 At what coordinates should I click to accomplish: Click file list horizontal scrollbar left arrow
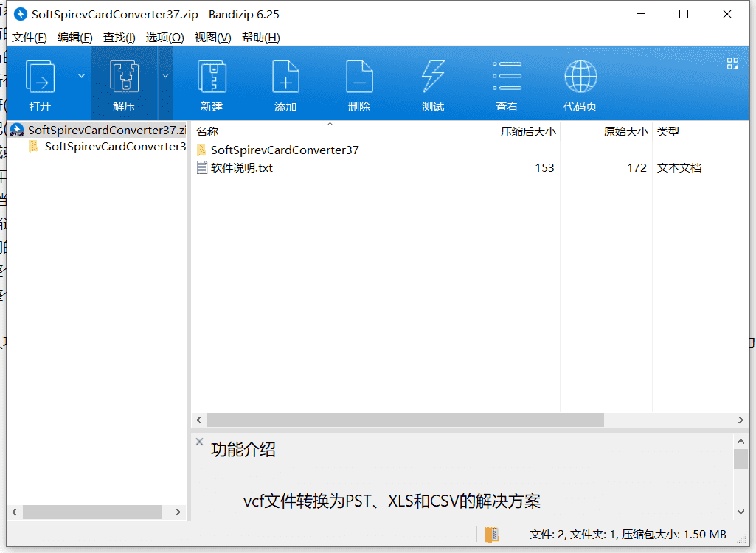pos(199,420)
